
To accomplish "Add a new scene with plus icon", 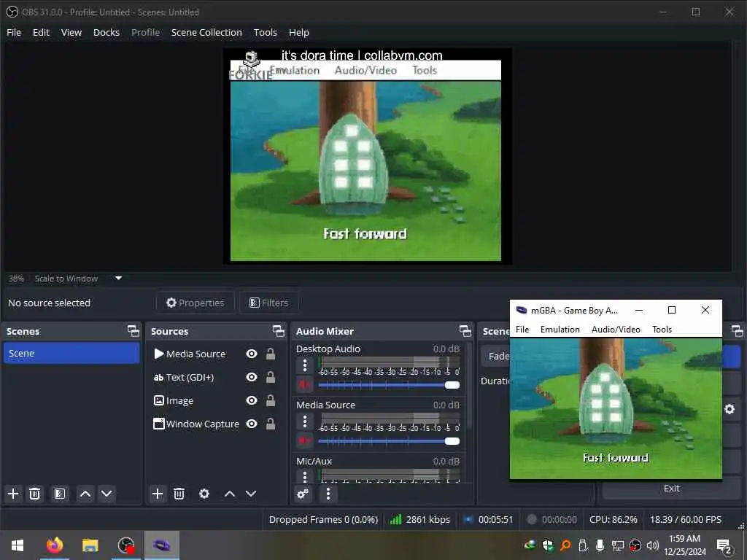I will 13,494.
